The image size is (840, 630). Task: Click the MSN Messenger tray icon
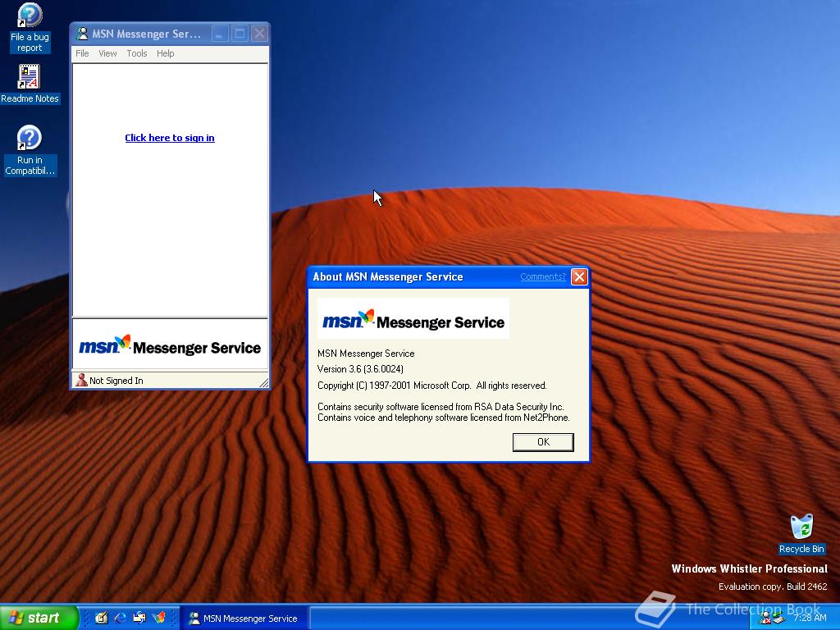(765, 619)
